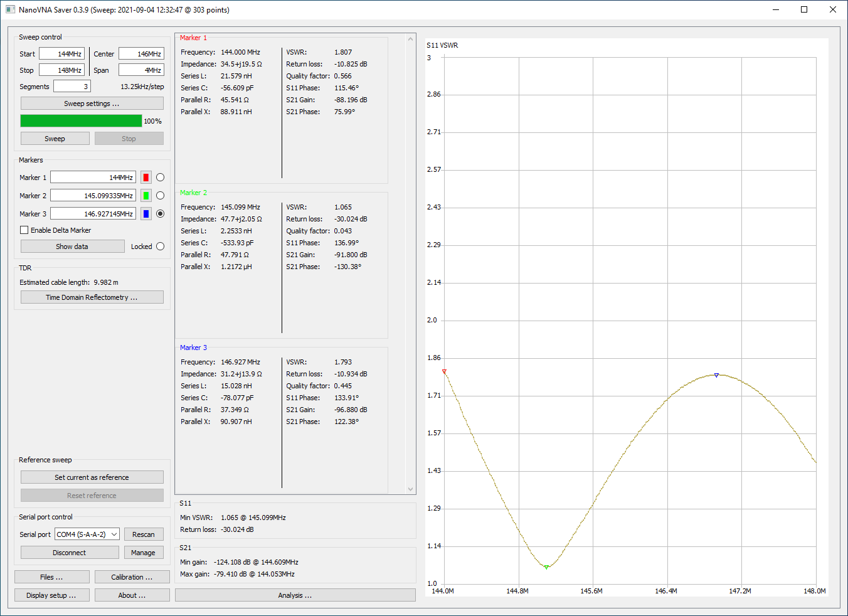Click the green Marker 2 color swatch

146,196
